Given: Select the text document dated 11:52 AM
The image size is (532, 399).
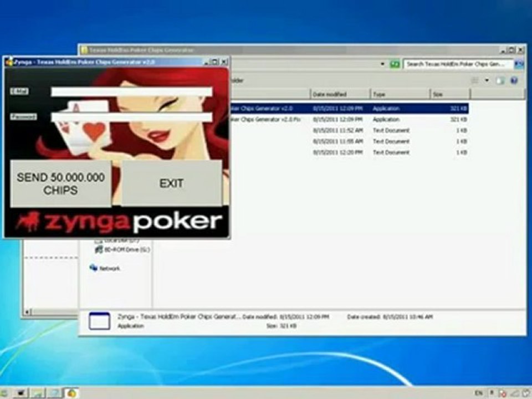Looking at the screenshot, I should 350,130.
